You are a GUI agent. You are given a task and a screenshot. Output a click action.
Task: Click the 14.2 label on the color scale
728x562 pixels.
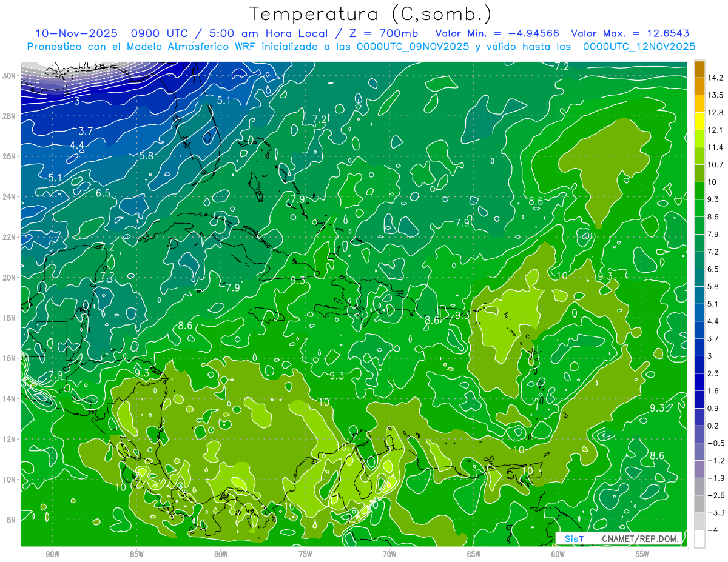click(716, 78)
